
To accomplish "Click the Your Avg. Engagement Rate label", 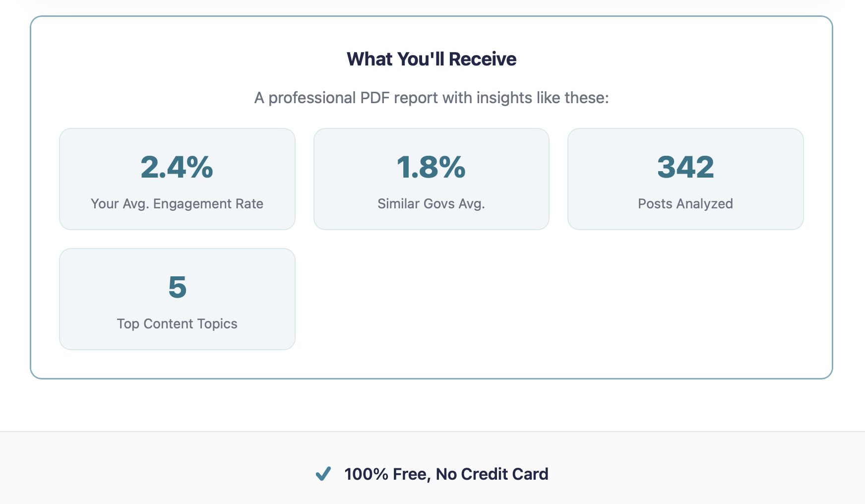I will [177, 203].
